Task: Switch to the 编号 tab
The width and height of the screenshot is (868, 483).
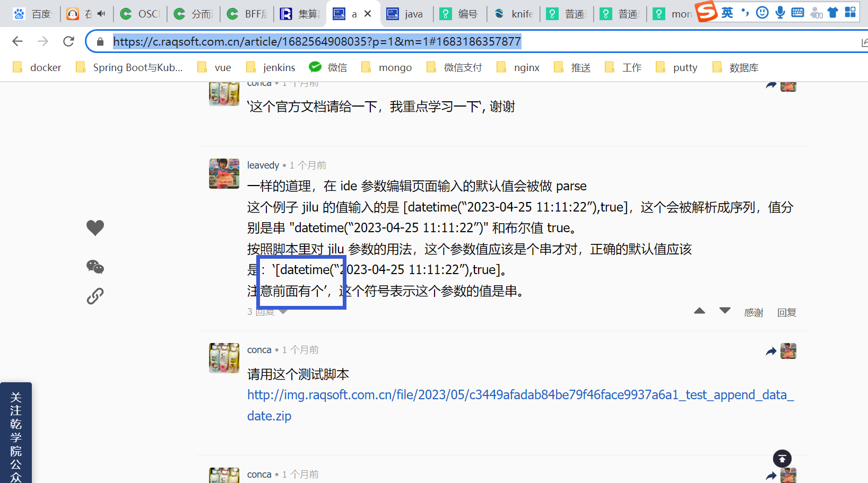Action: [x=460, y=14]
